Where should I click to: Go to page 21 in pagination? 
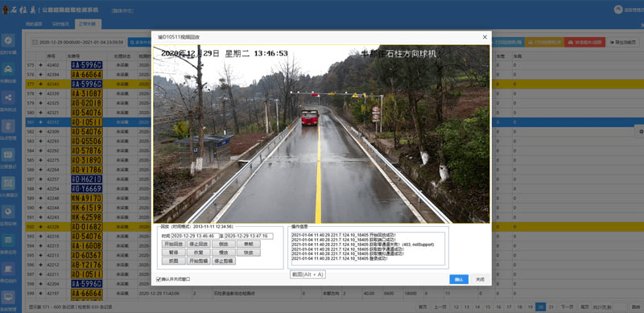tap(551, 307)
